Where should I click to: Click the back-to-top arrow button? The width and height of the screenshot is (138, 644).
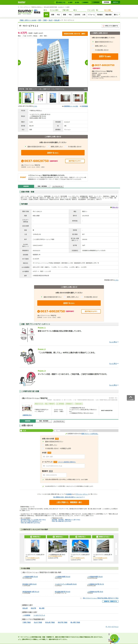click(131, 398)
